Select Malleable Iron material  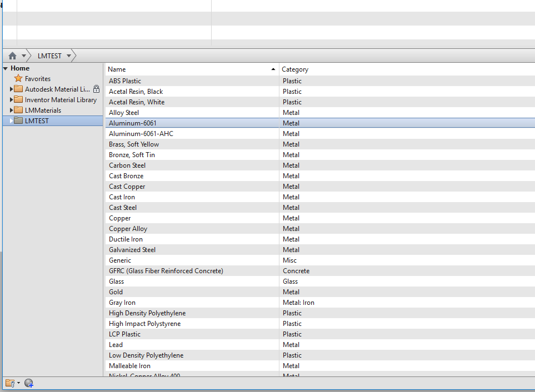tap(129, 366)
